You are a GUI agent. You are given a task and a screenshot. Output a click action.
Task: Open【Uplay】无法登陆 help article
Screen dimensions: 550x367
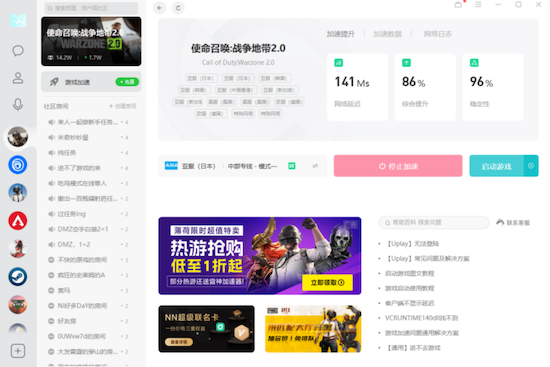click(412, 243)
